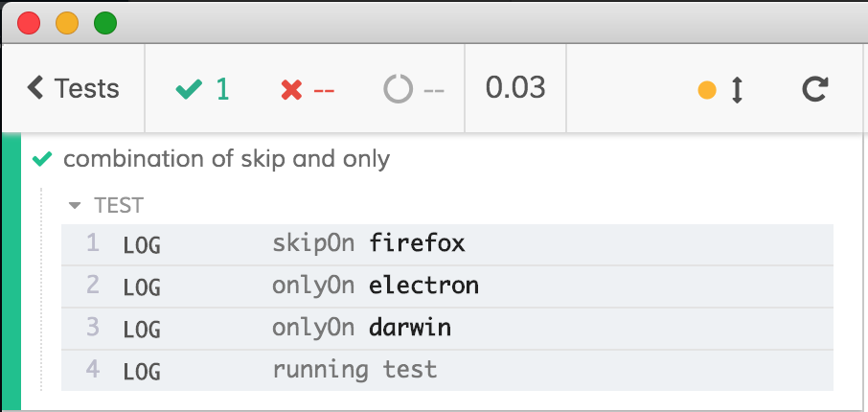Click checkmark next to combination test title
868x412 pixels.
pyautogui.click(x=42, y=159)
